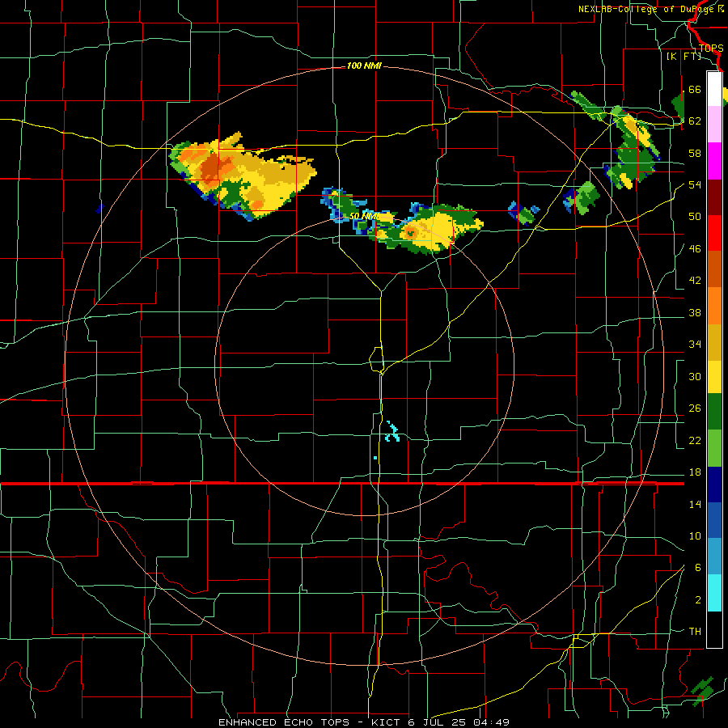The height and width of the screenshot is (728, 728).
Task: Click the cyan swatch near the 2 label
Action: point(714,594)
